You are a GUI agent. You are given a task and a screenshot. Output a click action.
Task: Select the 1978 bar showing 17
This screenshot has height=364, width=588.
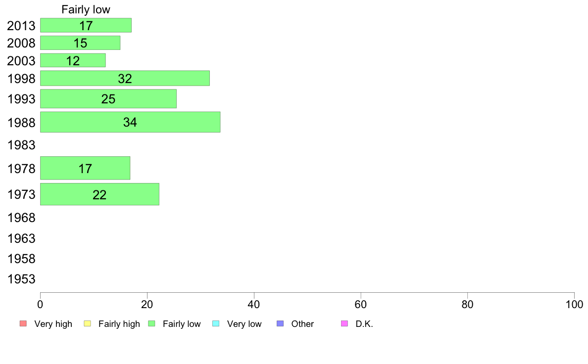[x=85, y=168]
